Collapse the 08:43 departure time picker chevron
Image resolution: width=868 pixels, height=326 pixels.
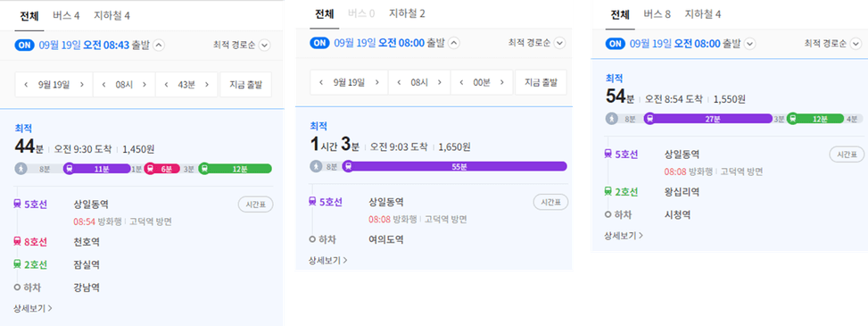click(159, 45)
